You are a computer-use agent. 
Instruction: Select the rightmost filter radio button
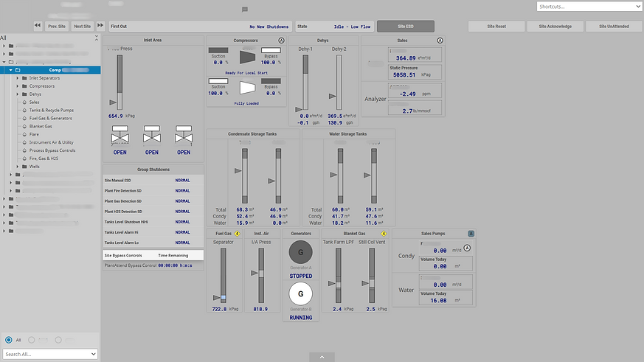(58, 340)
